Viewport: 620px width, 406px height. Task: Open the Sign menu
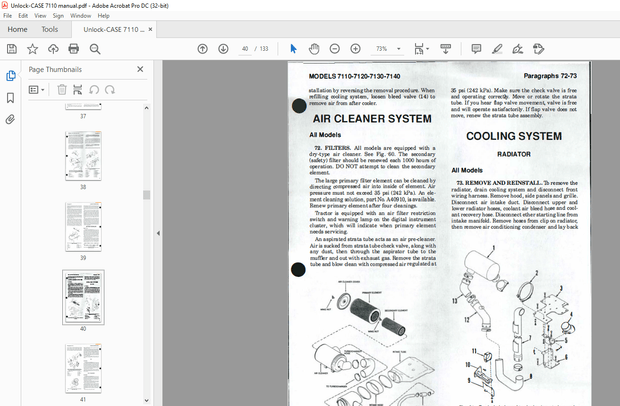tap(58, 16)
